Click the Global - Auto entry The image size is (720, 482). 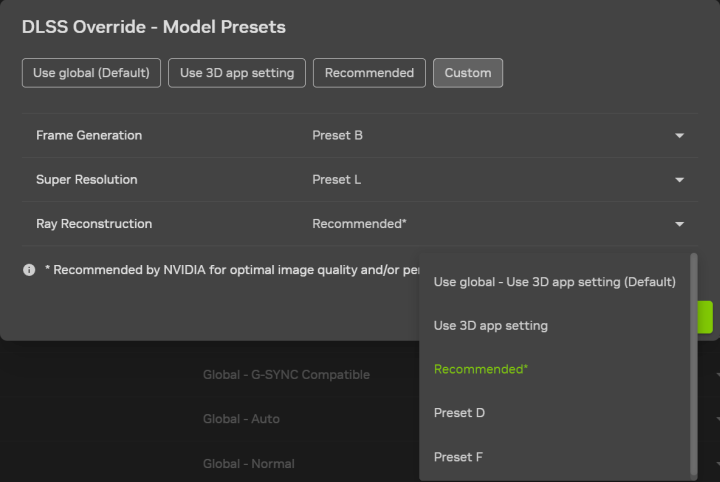click(242, 419)
